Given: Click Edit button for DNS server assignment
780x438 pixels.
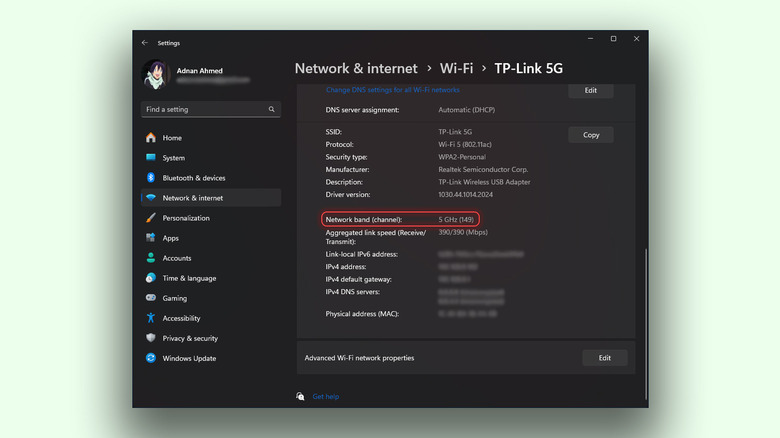Looking at the screenshot, I should (590, 90).
